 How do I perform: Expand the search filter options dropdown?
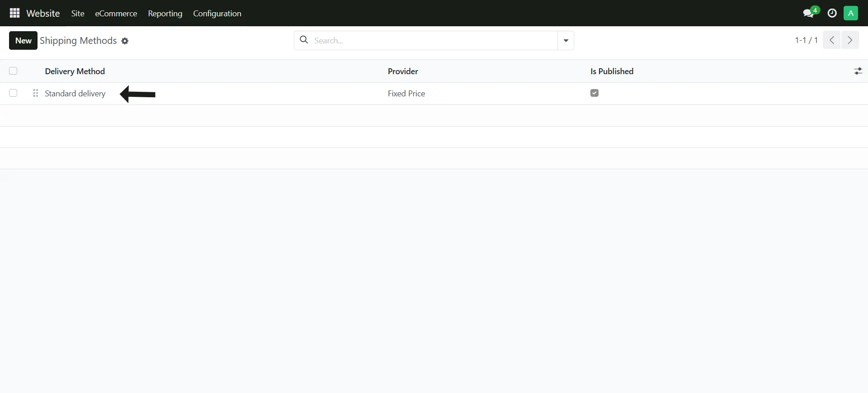pyautogui.click(x=566, y=41)
